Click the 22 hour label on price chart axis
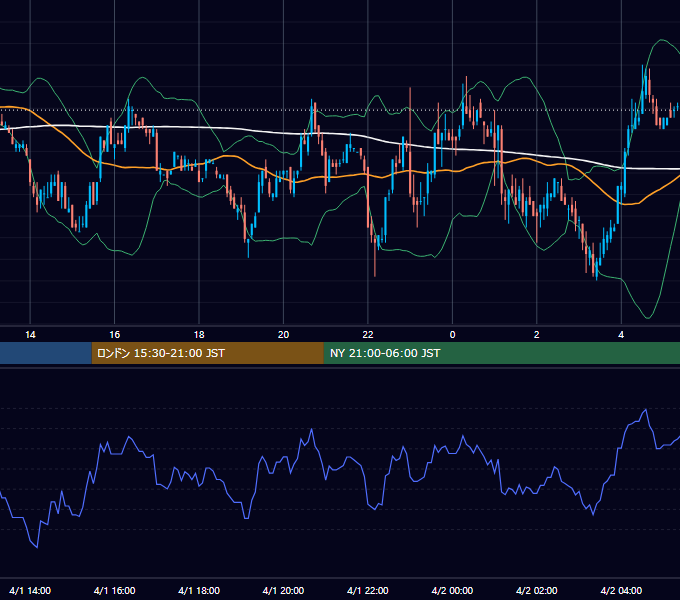680x600 pixels. pyautogui.click(x=368, y=335)
